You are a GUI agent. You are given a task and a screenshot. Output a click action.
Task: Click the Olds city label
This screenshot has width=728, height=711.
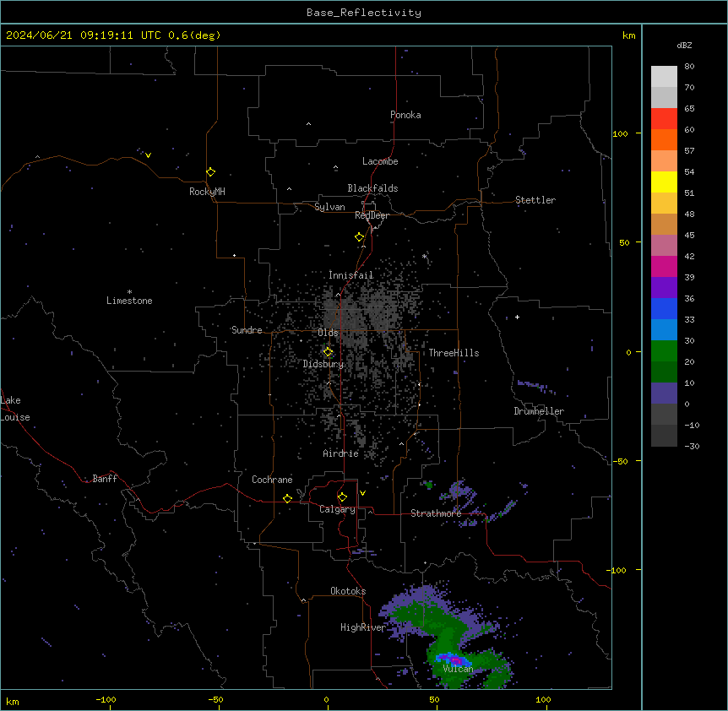tap(328, 333)
